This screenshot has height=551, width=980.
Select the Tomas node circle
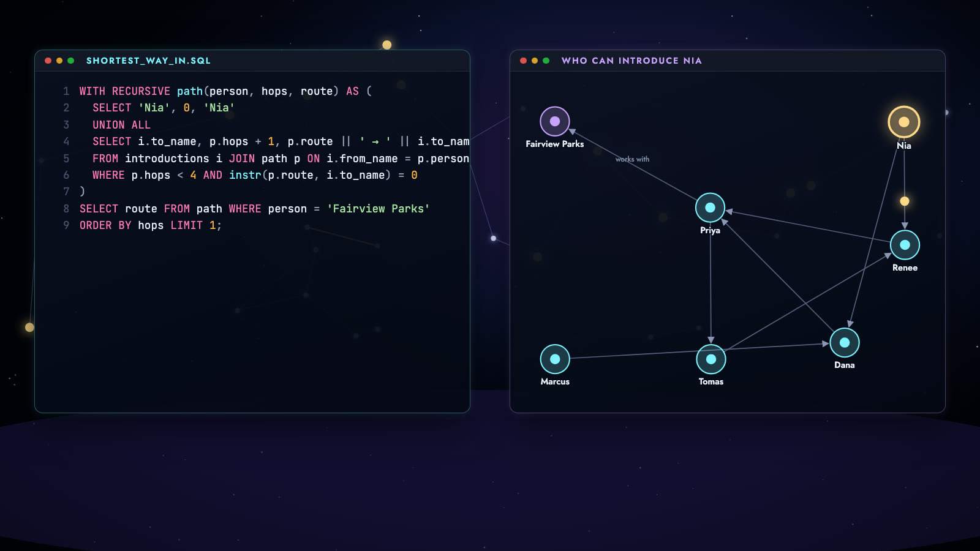[711, 359]
